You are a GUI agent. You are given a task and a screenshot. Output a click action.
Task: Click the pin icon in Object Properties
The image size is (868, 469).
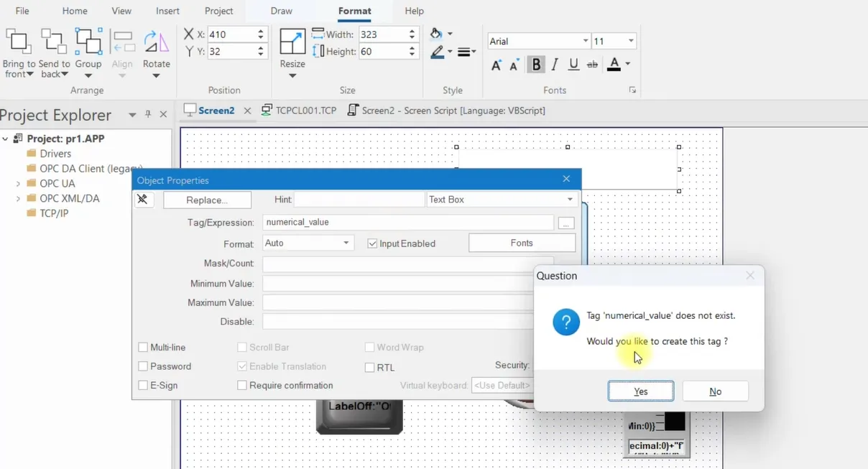pyautogui.click(x=143, y=200)
